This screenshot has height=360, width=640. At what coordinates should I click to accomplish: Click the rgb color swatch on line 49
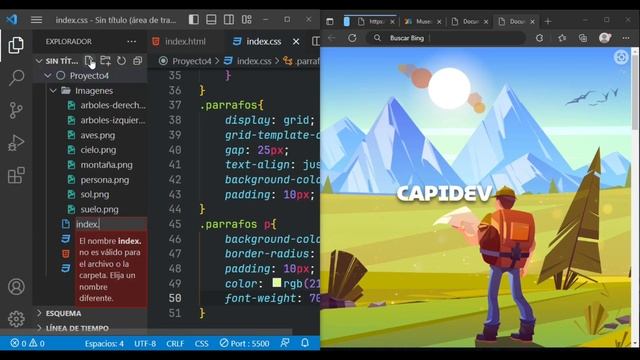277,282
